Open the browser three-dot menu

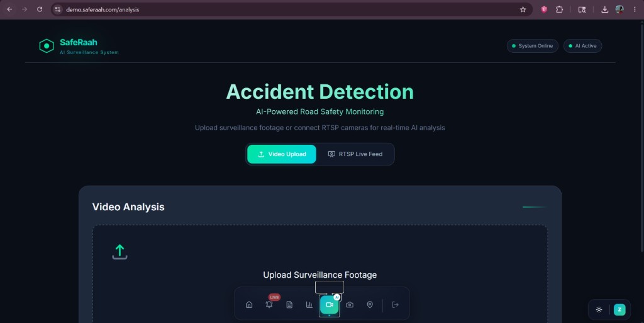[x=635, y=9]
